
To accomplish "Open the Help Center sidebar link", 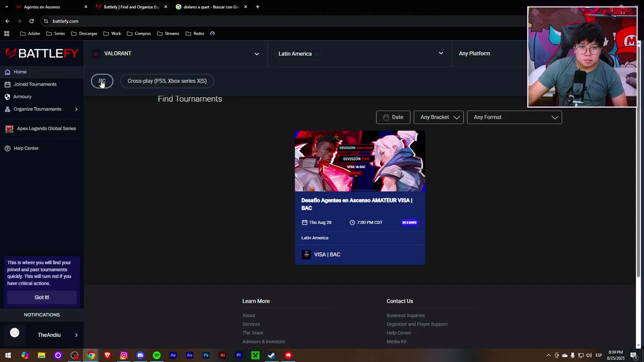I will (42, 148).
